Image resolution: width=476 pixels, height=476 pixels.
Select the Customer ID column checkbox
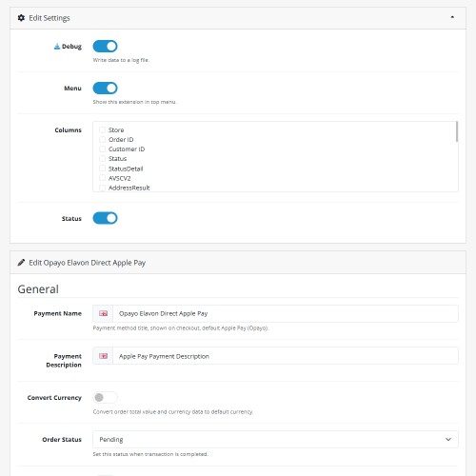102,149
